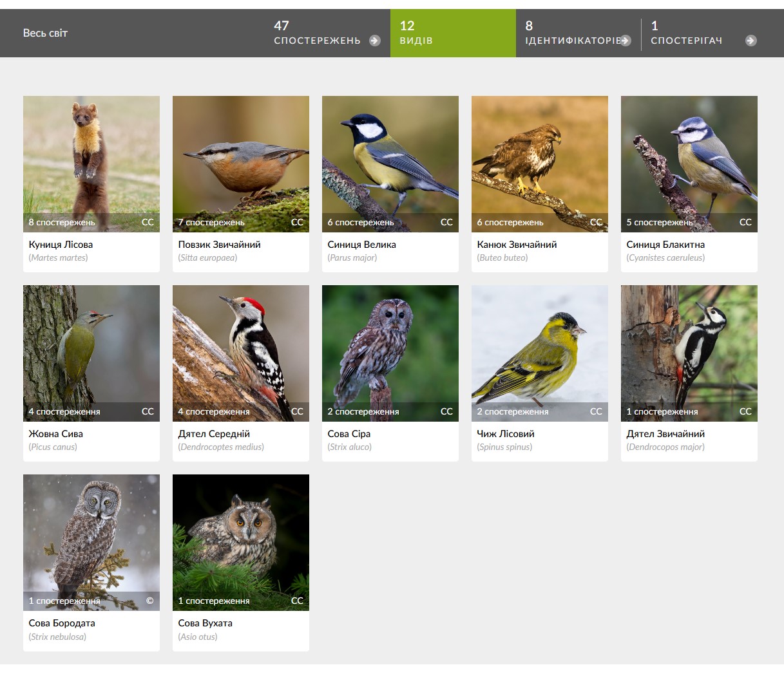Click the Весь світ location label

45,33
